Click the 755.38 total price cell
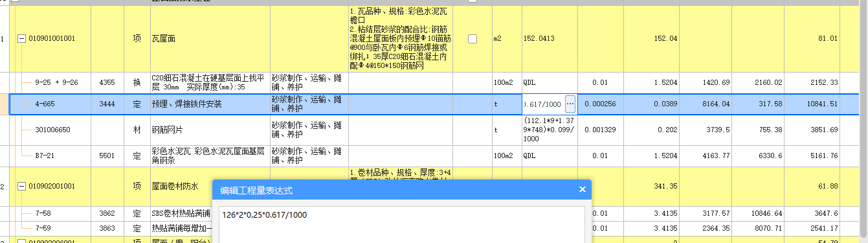The width and height of the screenshot is (868, 243). [770, 130]
